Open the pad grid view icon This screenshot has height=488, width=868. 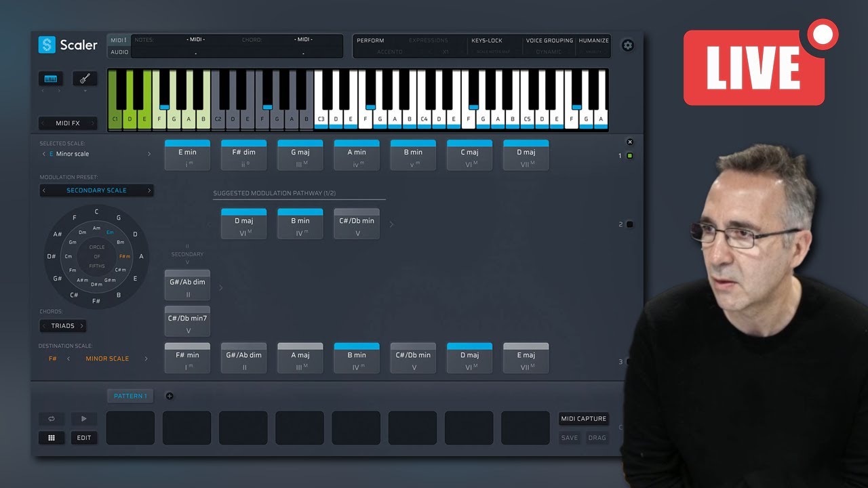(x=51, y=438)
